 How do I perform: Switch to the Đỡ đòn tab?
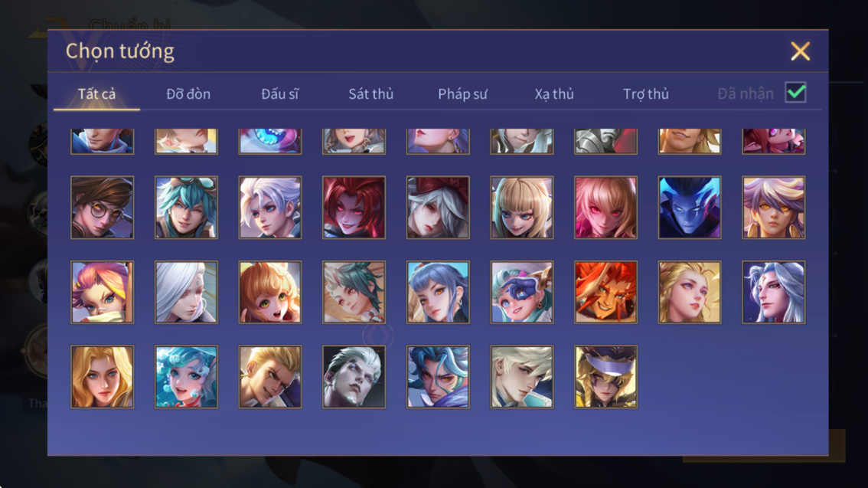[188, 93]
